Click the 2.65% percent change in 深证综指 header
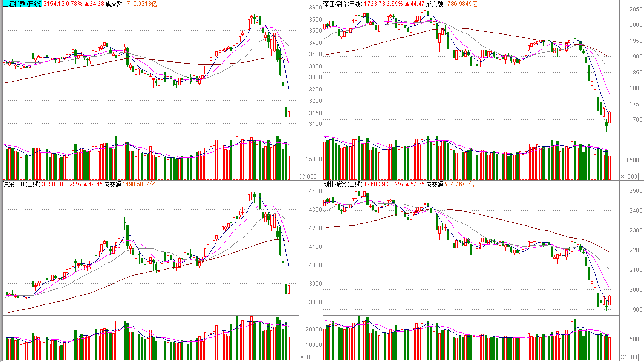Viewport: 644px width, 362px height. pyautogui.click(x=394, y=4)
